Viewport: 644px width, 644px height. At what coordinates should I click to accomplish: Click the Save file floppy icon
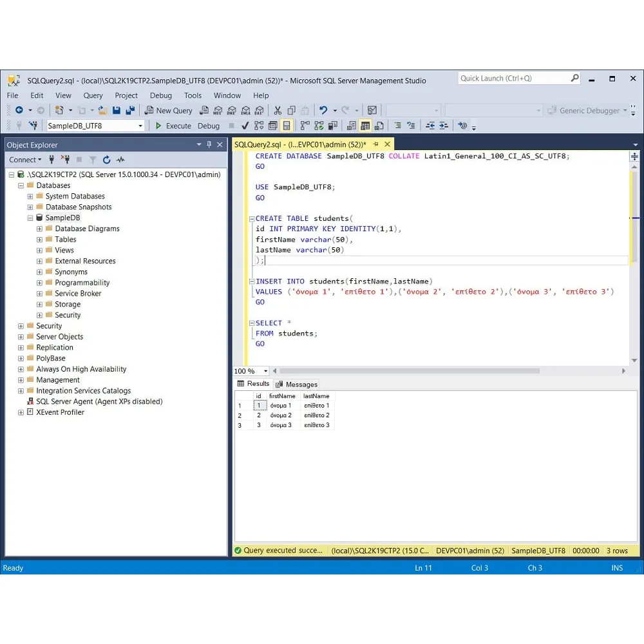pyautogui.click(x=116, y=110)
